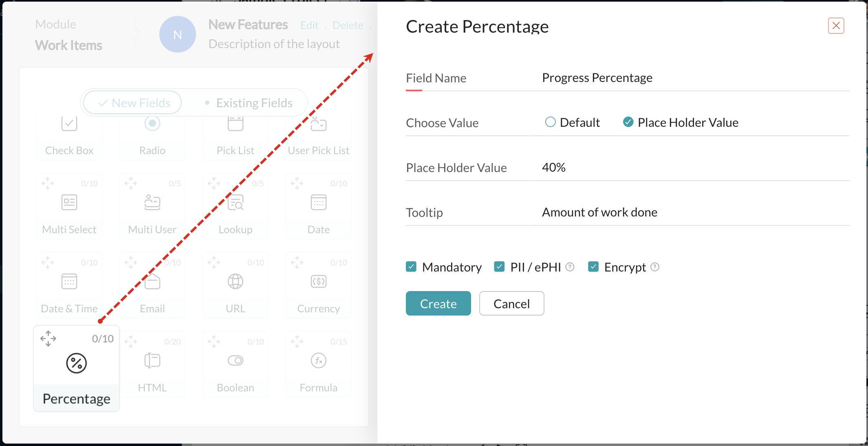Click the Create button
The height and width of the screenshot is (446, 868).
pyautogui.click(x=438, y=303)
